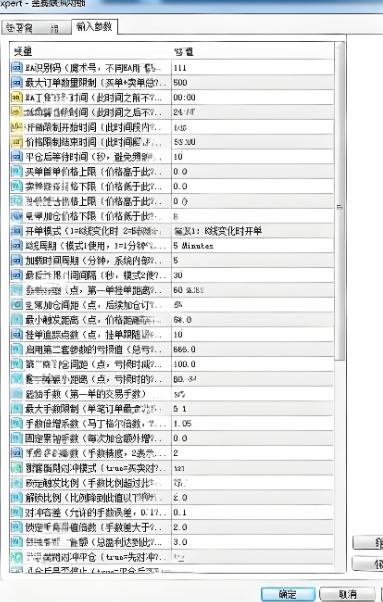Click the icon beside 起始手数 row
Viewport: 383px width, 602px height.
(x=17, y=394)
